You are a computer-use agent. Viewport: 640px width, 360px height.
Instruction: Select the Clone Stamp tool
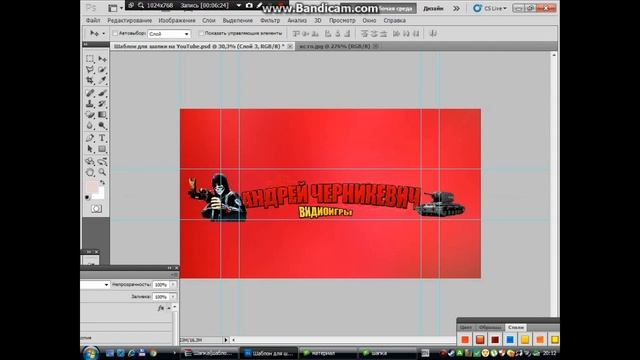(90, 104)
